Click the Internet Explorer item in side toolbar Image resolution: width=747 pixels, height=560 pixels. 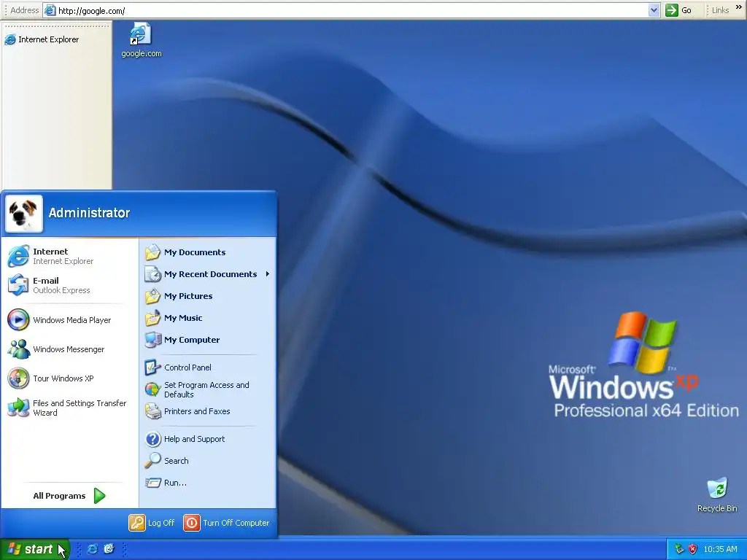(42, 39)
